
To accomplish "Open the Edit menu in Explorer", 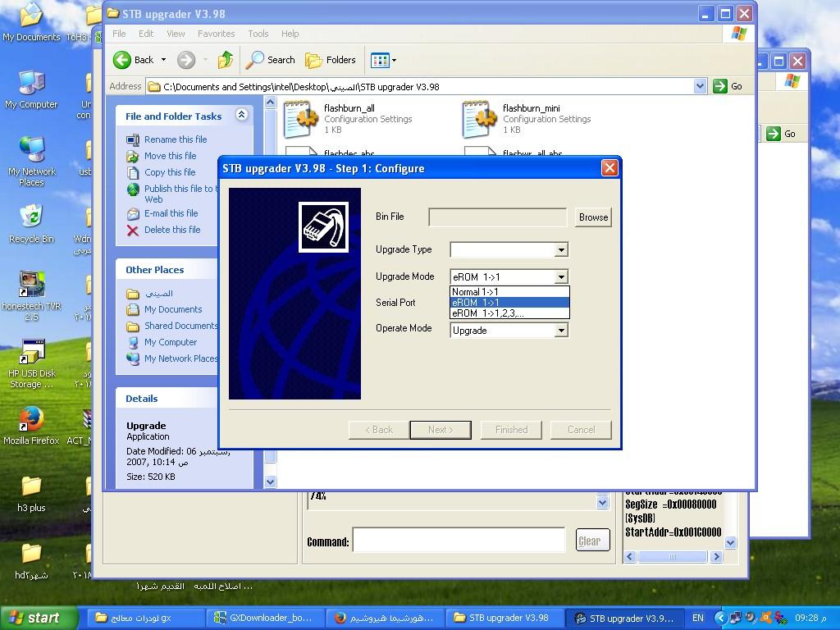I will 146,34.
